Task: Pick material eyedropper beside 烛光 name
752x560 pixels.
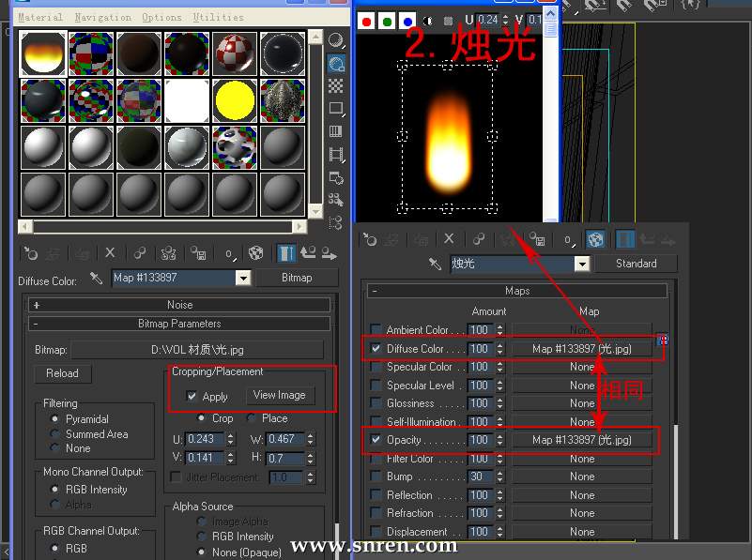Action: point(435,264)
